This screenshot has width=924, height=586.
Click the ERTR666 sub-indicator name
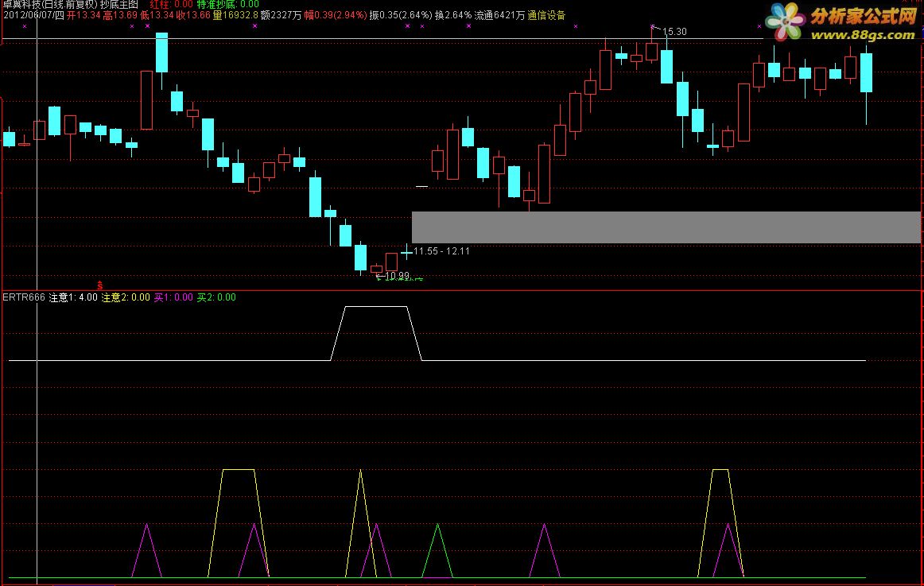click(x=24, y=297)
